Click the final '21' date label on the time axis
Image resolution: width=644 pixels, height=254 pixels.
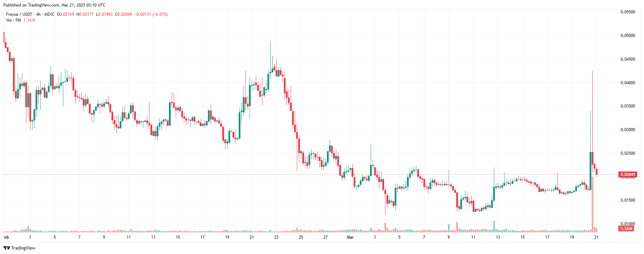(x=596, y=237)
